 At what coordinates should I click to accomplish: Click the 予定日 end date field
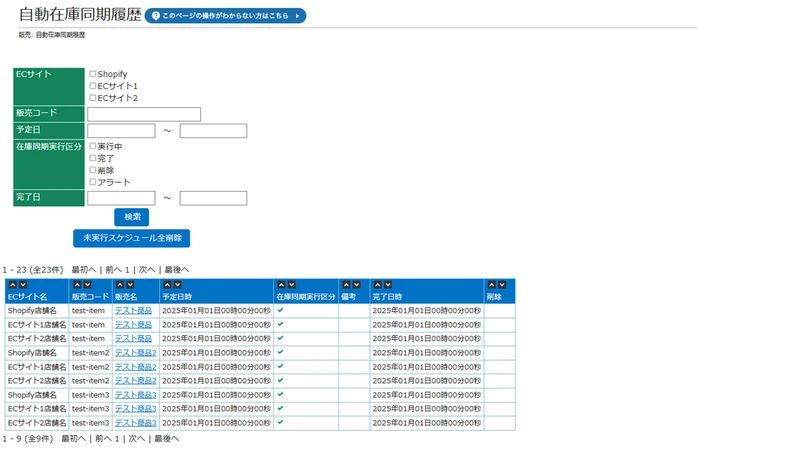pos(213,131)
